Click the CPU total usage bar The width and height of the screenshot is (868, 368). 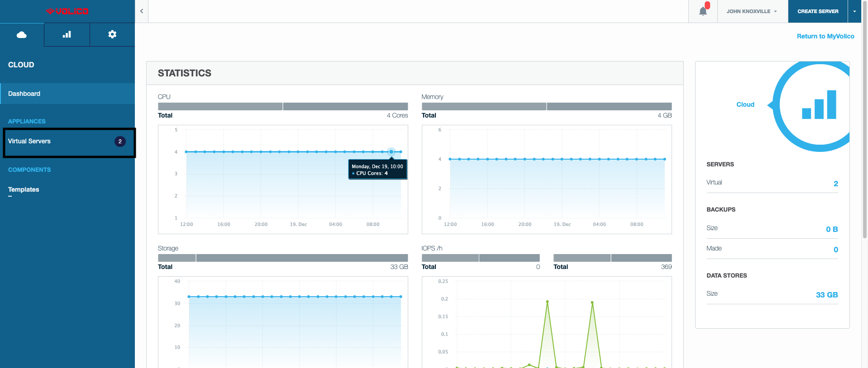282,107
